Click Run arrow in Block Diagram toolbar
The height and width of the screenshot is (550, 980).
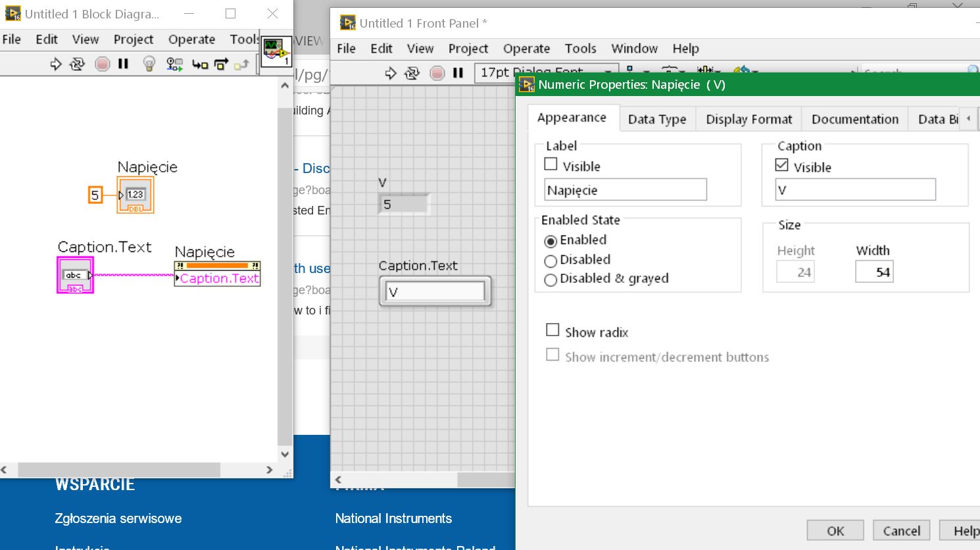[56, 64]
